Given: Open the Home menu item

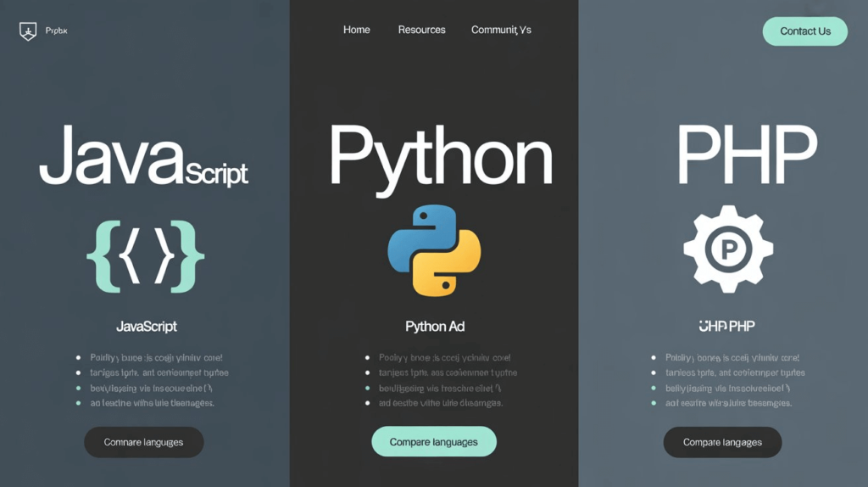Looking at the screenshot, I should [357, 30].
